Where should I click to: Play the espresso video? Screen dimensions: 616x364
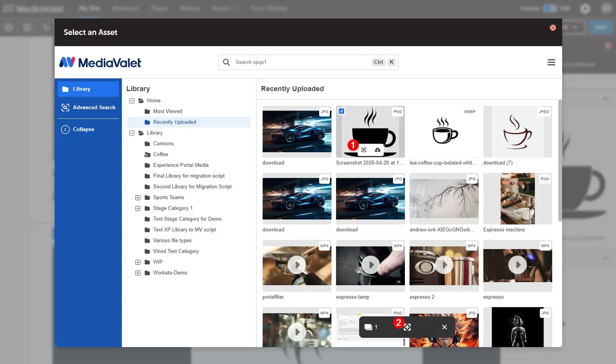(x=518, y=265)
